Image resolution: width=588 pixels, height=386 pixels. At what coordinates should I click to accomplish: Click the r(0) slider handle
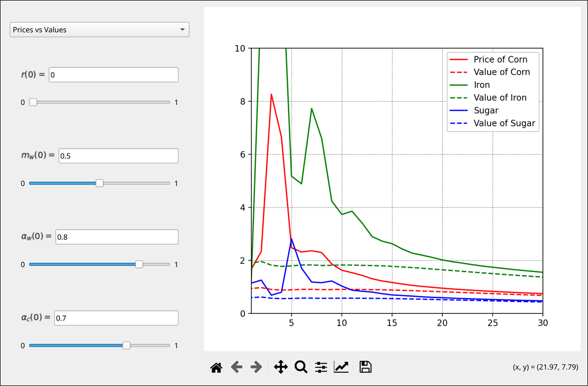(x=33, y=102)
